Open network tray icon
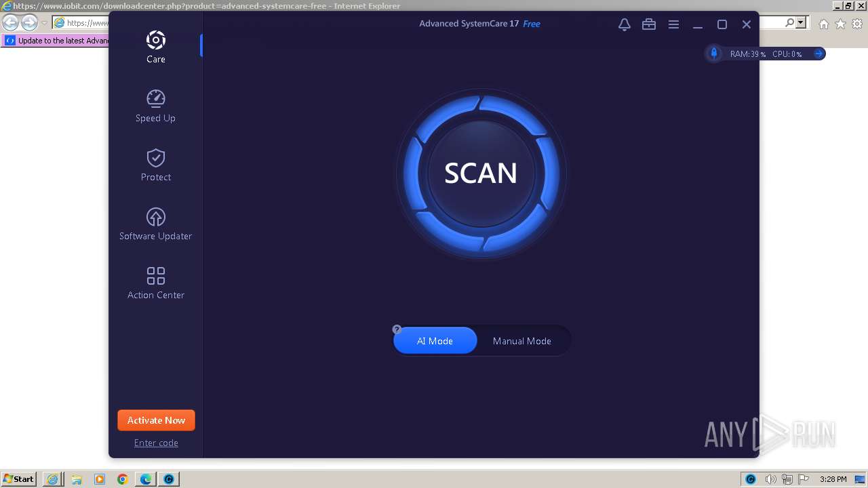Screen dimensions: 868x488 pos(787,479)
